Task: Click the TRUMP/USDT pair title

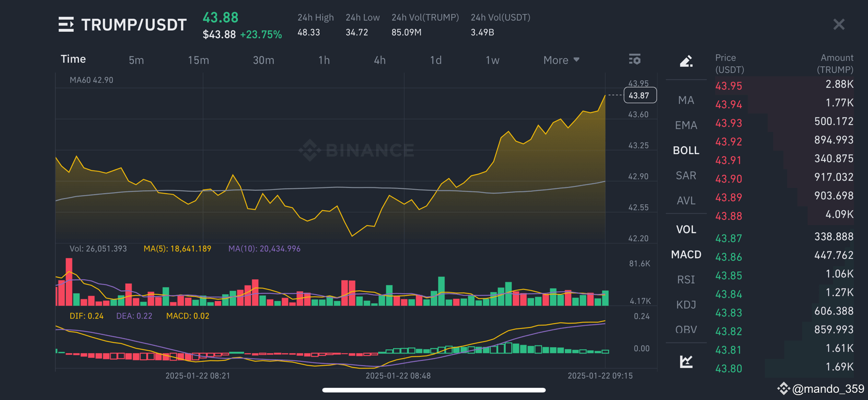Action: (x=134, y=25)
